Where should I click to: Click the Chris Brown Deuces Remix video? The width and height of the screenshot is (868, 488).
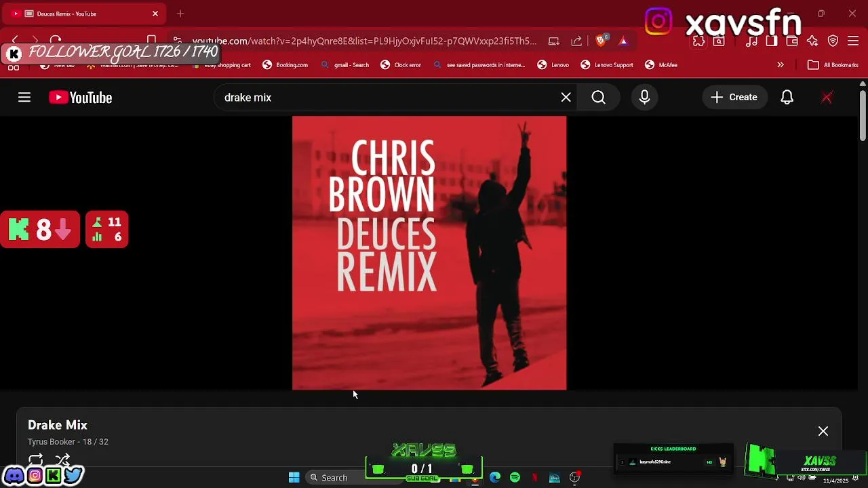click(429, 253)
